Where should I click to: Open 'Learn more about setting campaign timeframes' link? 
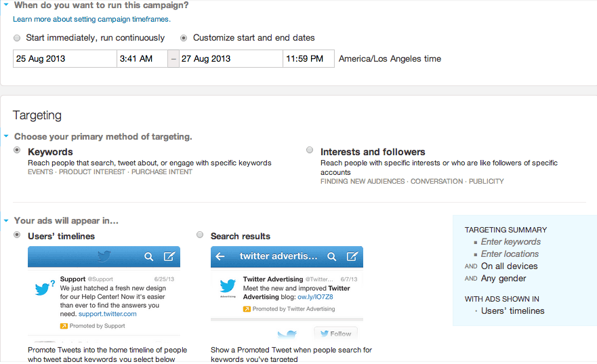click(91, 19)
